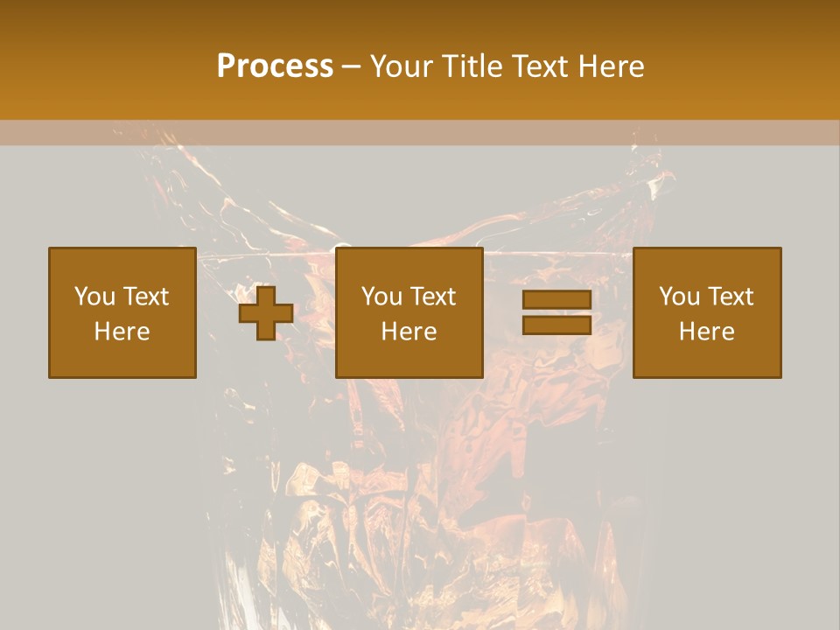Image resolution: width=840 pixels, height=630 pixels.
Task: Click the dash between Process and Your Title
Action: [351, 66]
